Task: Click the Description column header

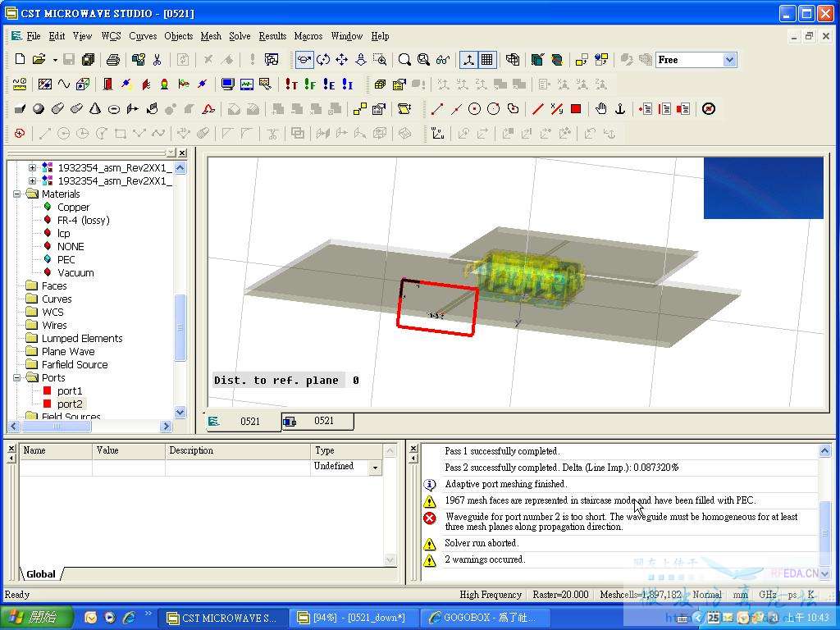Action: pos(237,450)
